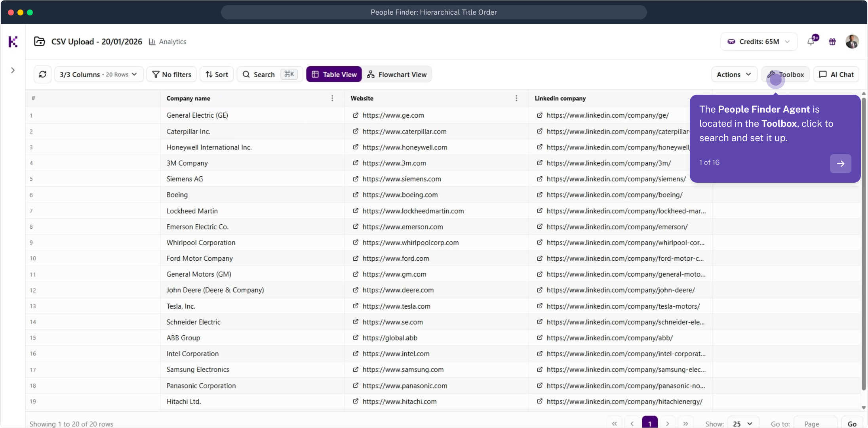Open LinkedIn abb company link icon
868x428 pixels.
coord(540,338)
